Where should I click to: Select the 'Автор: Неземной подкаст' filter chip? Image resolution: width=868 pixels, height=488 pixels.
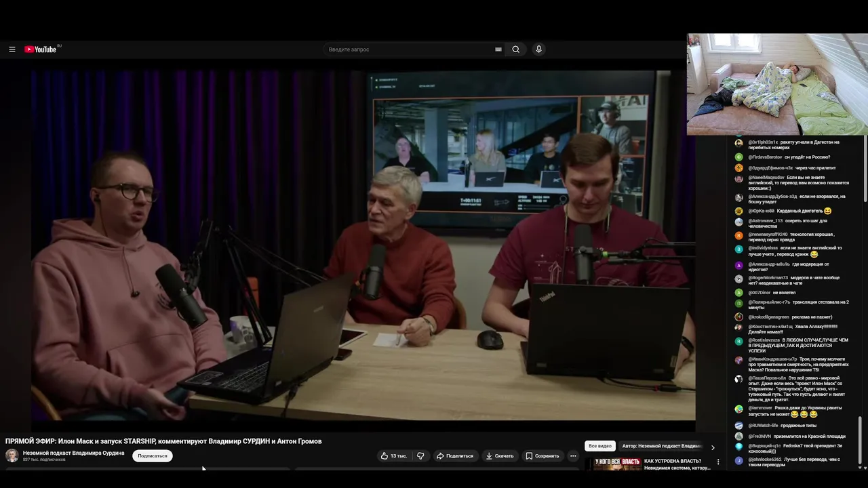click(x=662, y=446)
